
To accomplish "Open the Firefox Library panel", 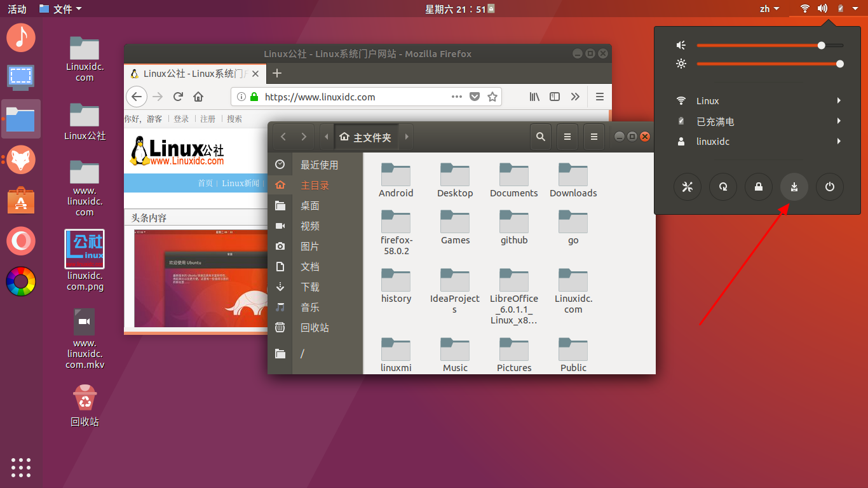I will 534,97.
